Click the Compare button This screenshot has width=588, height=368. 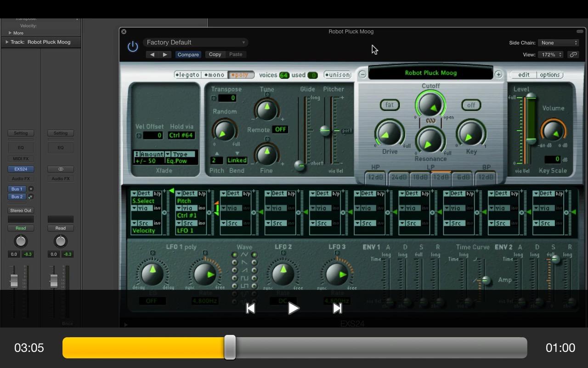(188, 54)
